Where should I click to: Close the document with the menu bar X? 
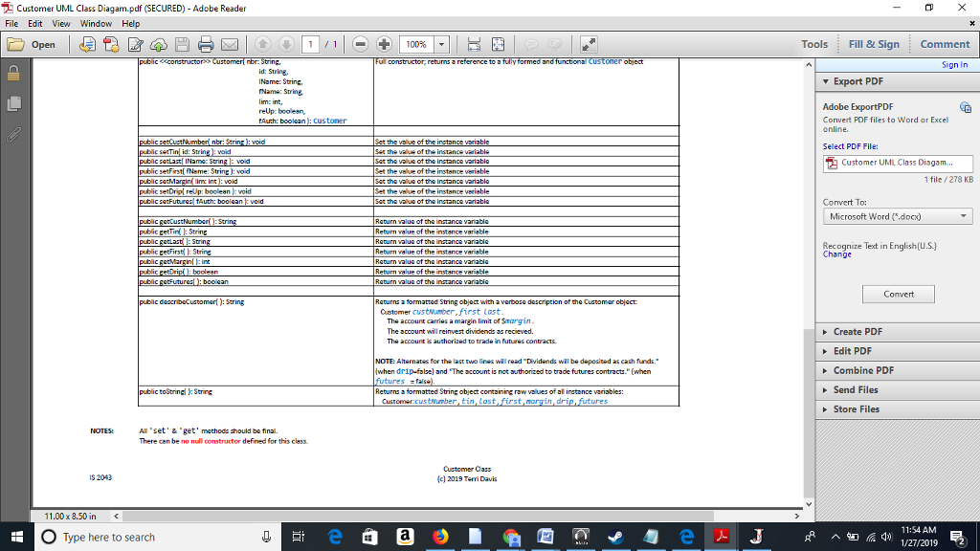(972, 23)
